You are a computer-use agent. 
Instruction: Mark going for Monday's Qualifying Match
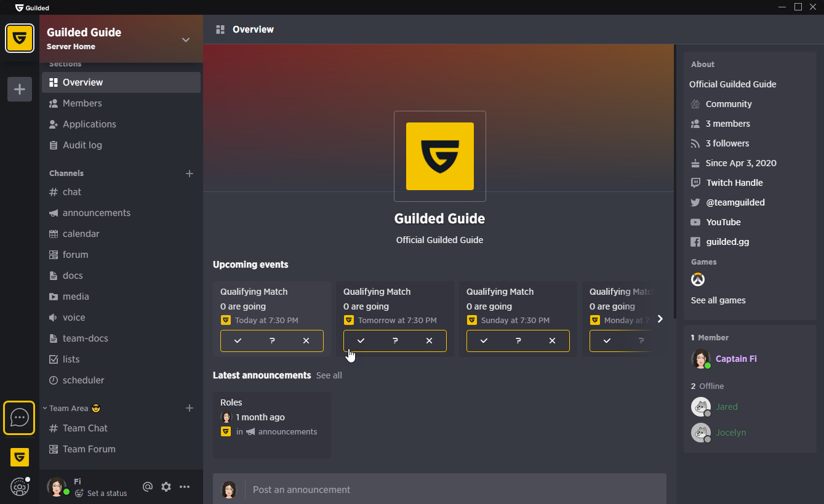tap(607, 341)
